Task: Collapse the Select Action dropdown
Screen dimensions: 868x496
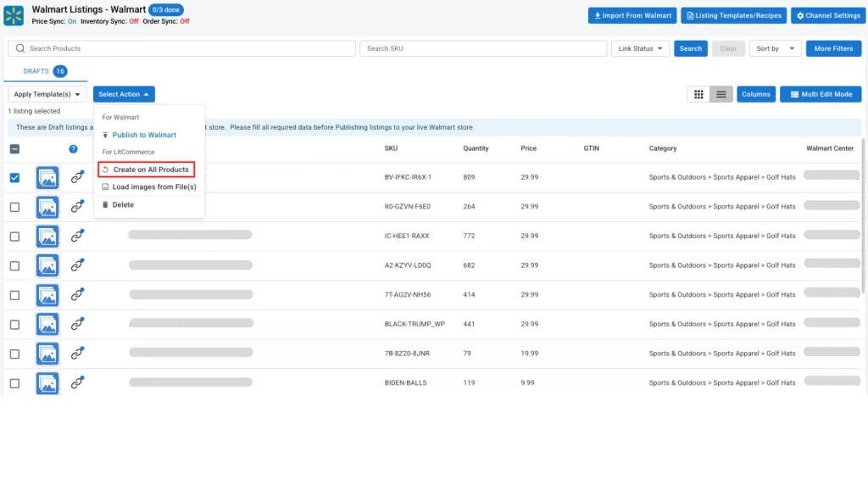Action: pos(124,94)
